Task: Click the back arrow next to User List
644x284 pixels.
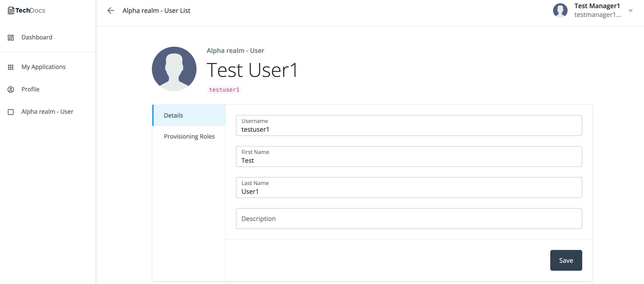Action: [x=111, y=10]
